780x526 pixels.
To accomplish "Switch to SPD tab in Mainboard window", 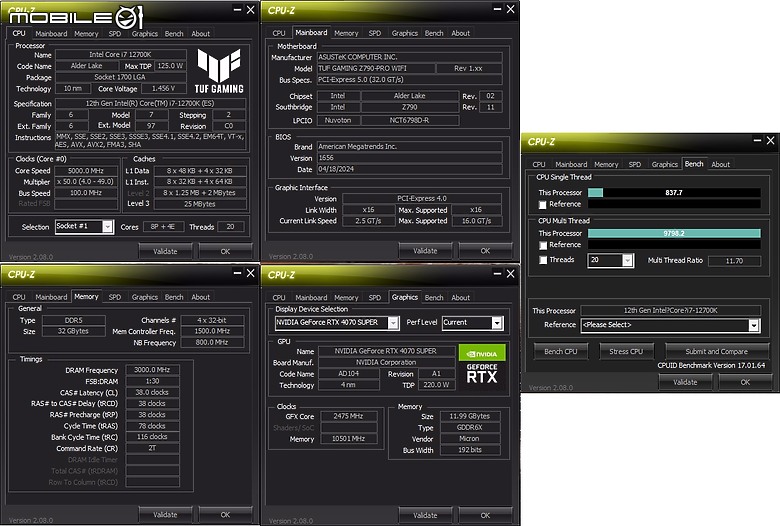I will pyautogui.click(x=375, y=33).
